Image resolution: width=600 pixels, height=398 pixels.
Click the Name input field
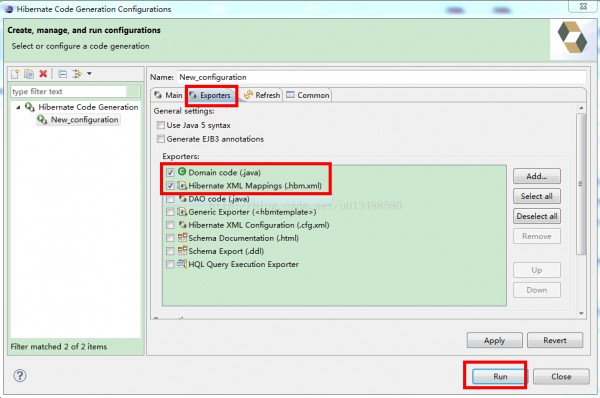[381, 77]
